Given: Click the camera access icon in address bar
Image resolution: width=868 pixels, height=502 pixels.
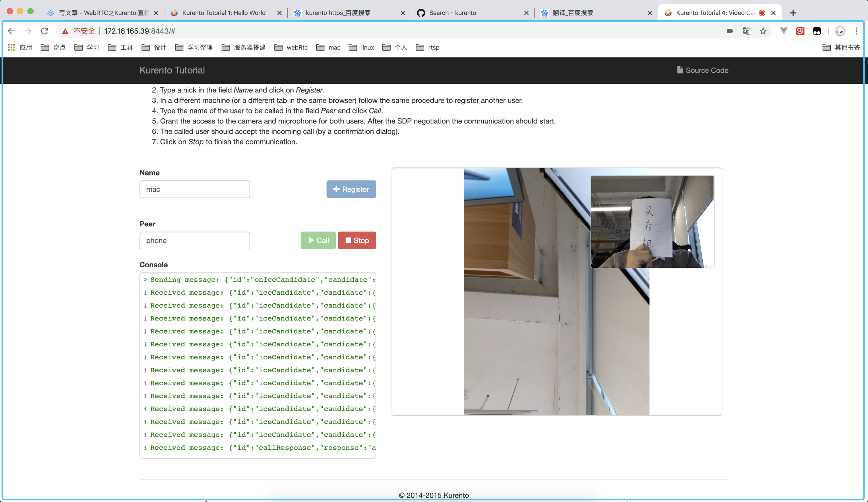Looking at the screenshot, I should click(730, 31).
